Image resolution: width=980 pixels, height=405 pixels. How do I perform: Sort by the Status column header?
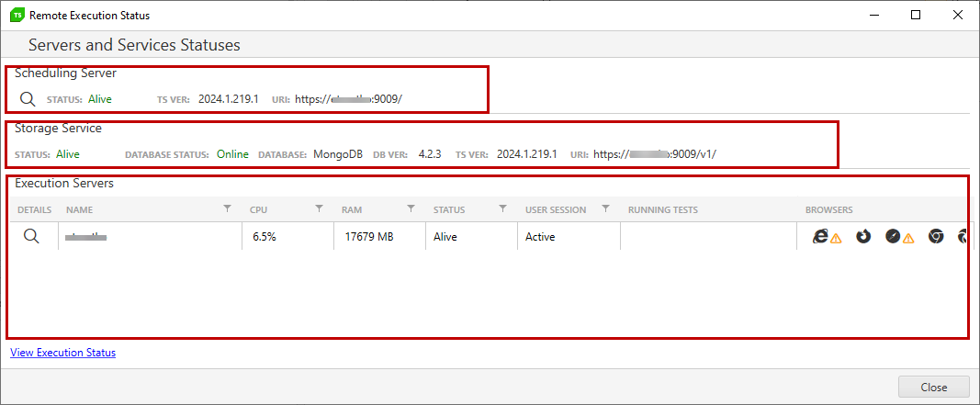click(x=449, y=210)
